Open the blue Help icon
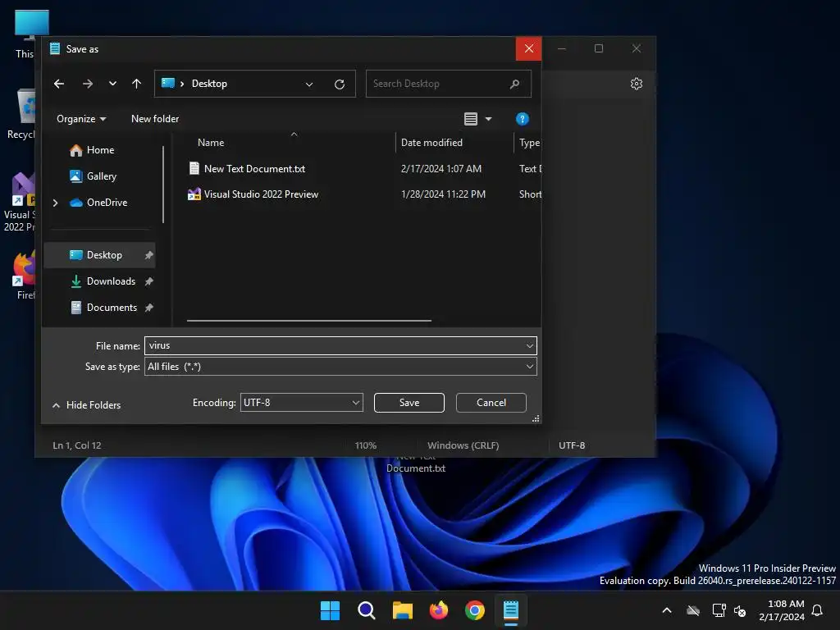This screenshot has width=840, height=630. pyautogui.click(x=523, y=119)
